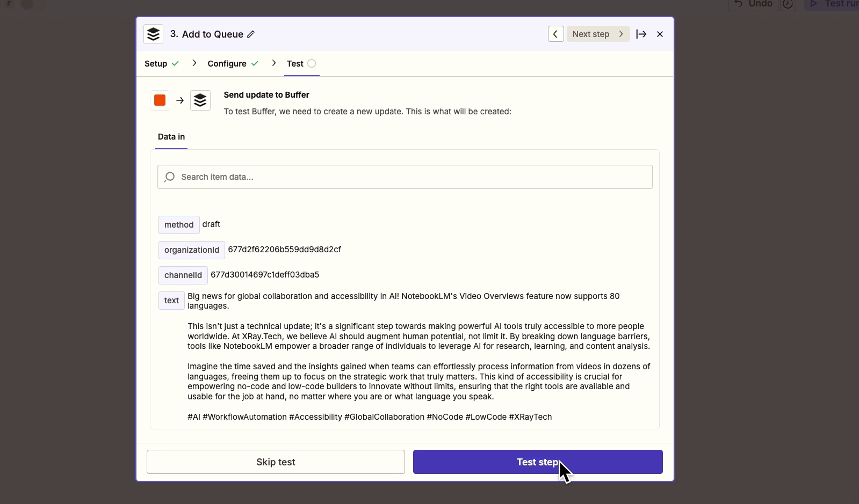Switch to the Data in tab
The image size is (859, 504).
point(171,137)
